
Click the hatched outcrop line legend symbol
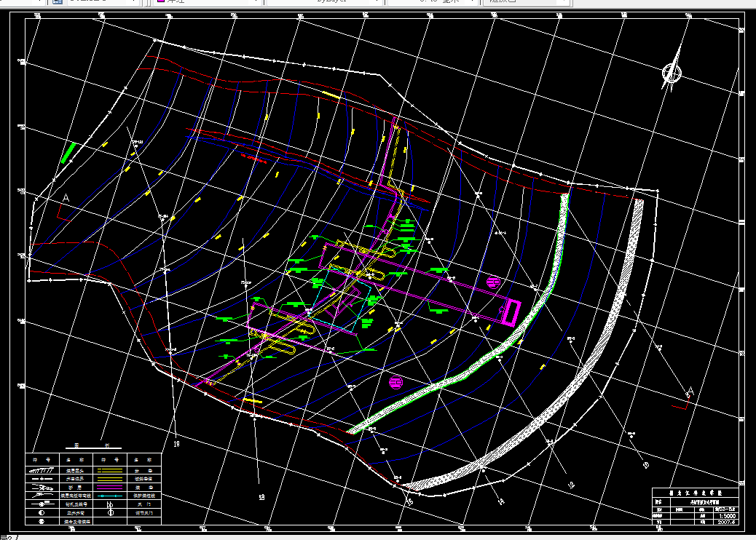(x=42, y=470)
